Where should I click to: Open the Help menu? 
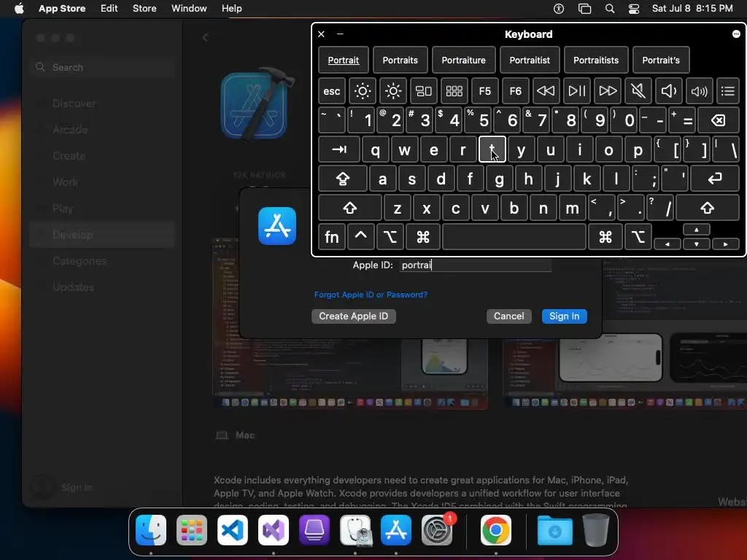pyautogui.click(x=231, y=9)
